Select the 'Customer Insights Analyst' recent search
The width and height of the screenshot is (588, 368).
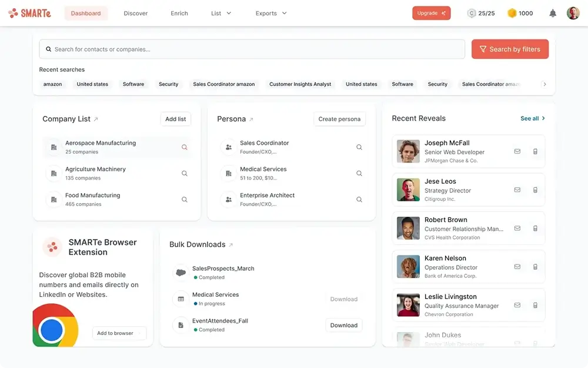coord(300,84)
